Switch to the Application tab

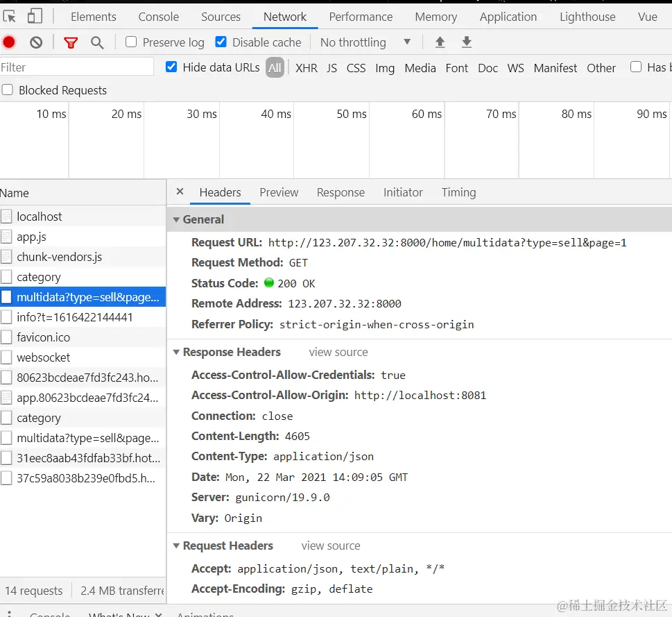click(x=508, y=17)
